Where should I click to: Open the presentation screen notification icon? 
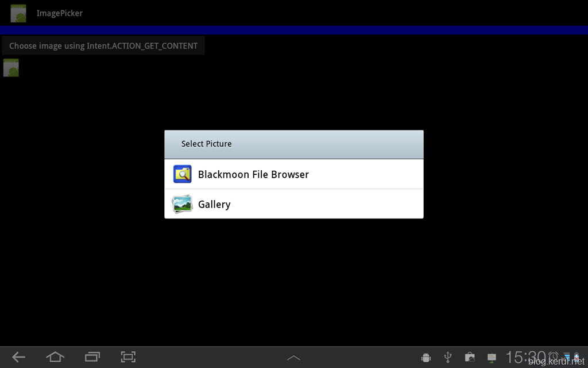(x=492, y=358)
